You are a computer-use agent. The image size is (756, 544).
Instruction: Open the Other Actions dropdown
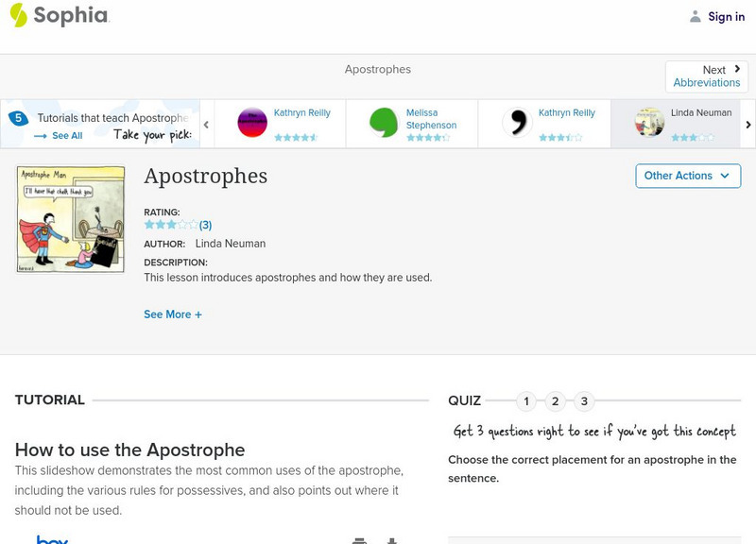687,176
